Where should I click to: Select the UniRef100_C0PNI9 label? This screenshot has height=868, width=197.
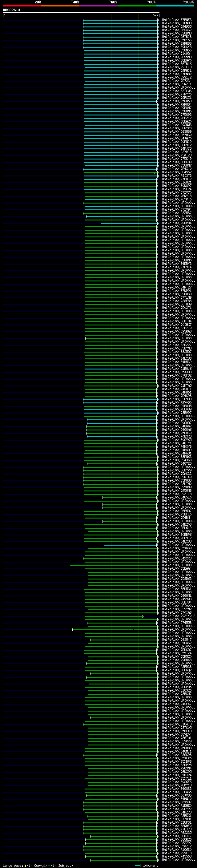(177, 142)
